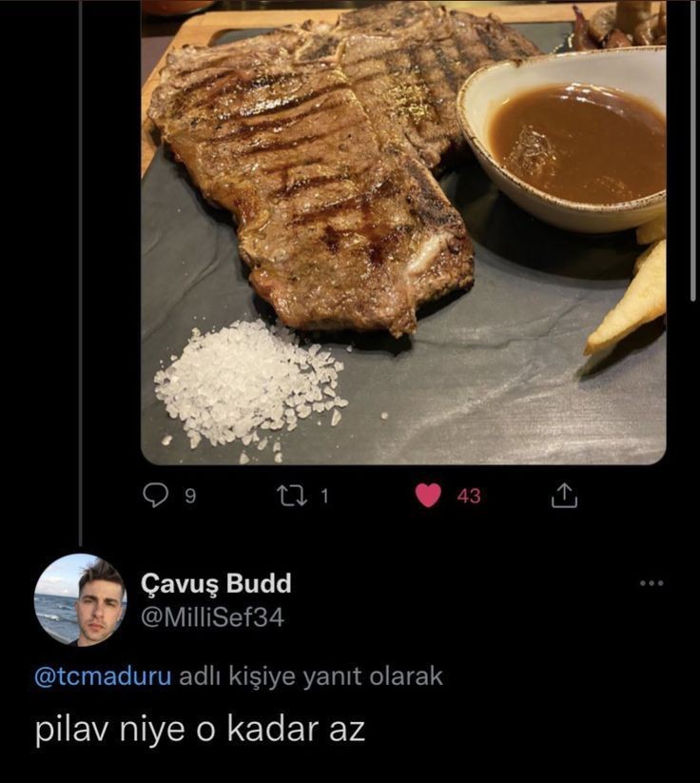Unlike the tweet via the pink heart
Viewport: 700px width, 783px height.
pos(428,496)
